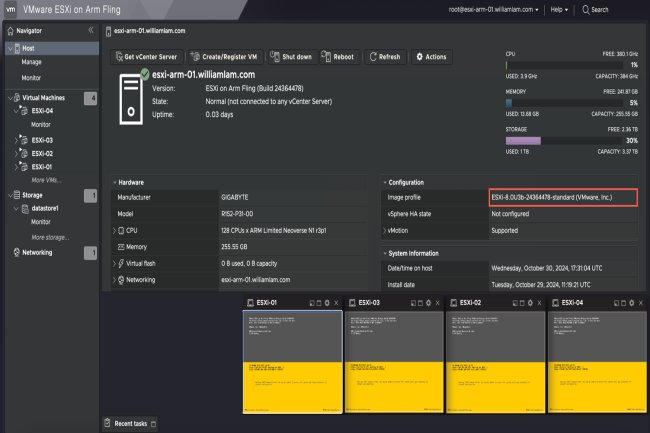The image size is (650, 433).
Task: Open the Actions gear menu
Action: (x=432, y=57)
